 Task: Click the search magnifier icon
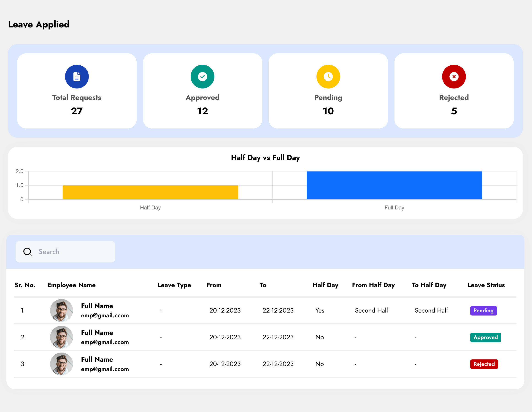click(27, 252)
